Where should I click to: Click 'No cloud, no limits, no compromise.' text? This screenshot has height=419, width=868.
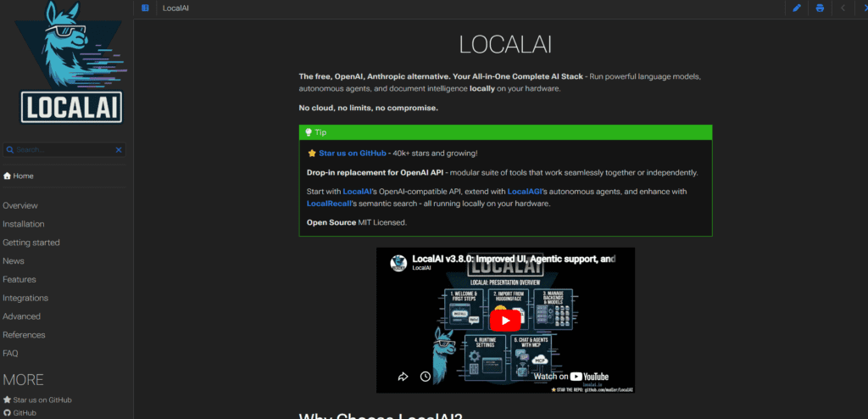click(369, 108)
